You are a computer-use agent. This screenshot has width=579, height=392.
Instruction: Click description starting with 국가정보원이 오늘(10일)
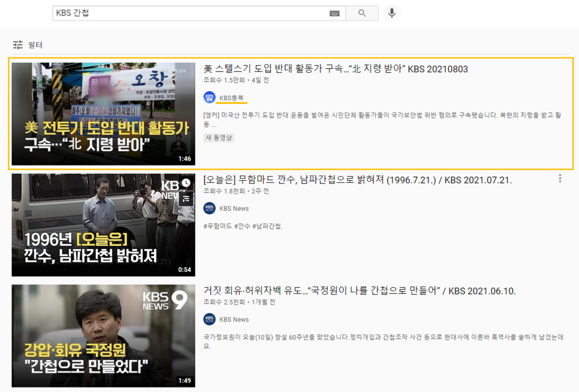[x=384, y=341]
